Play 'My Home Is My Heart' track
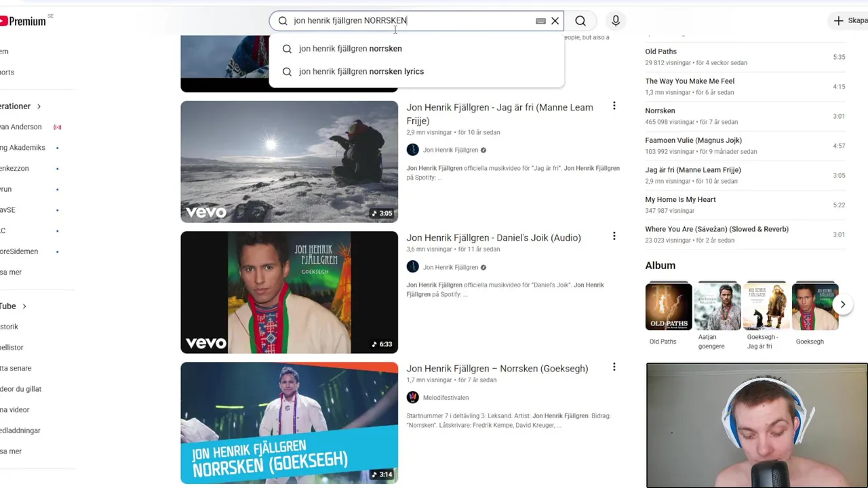Viewport: 868px width, 488px height. pyautogui.click(x=745, y=205)
